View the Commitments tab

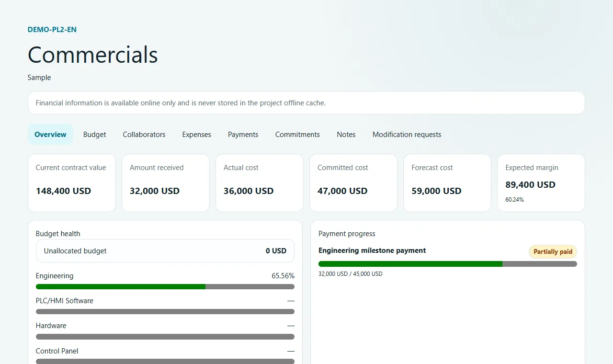click(x=297, y=135)
